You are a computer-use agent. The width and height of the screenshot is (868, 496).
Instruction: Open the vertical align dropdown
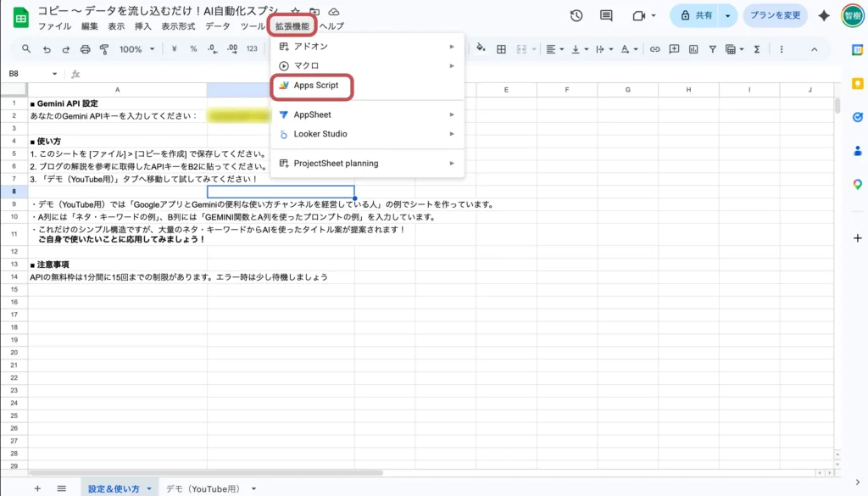click(x=580, y=49)
